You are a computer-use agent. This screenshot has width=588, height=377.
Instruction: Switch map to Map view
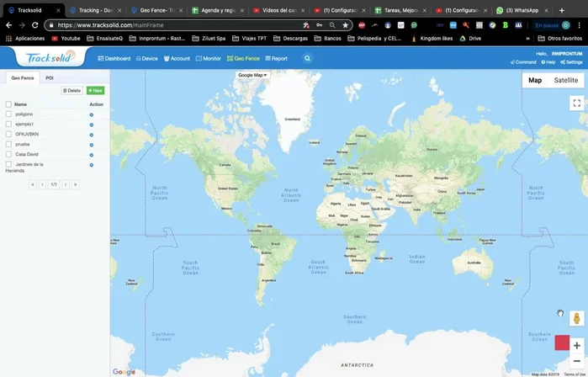click(x=535, y=80)
